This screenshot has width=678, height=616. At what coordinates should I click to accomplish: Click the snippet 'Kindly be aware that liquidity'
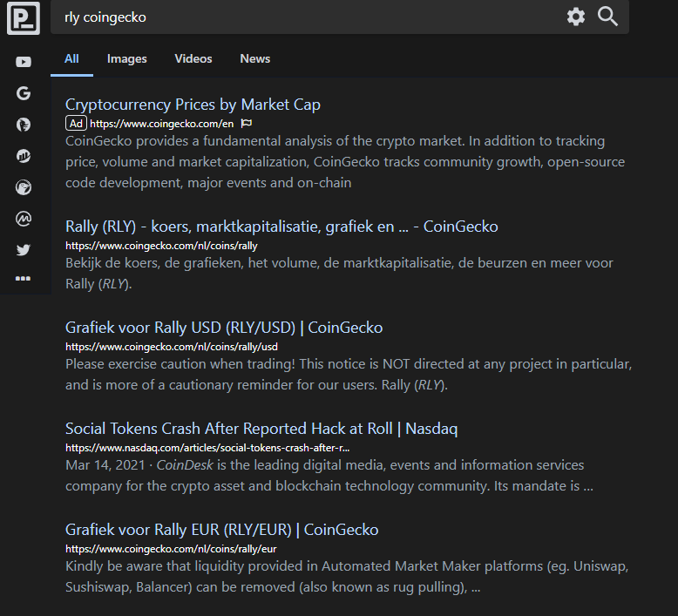347,577
